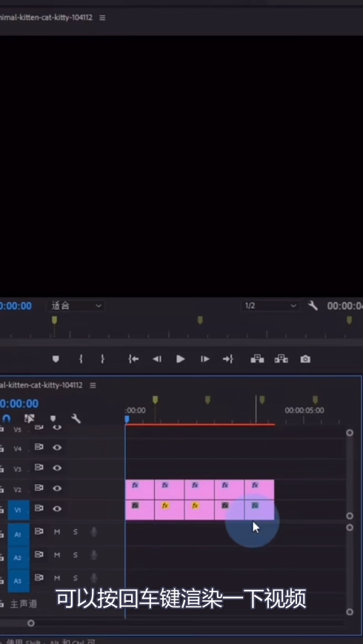This screenshot has width=363, height=644.
Task: Select the kitten-cat-kitty-104112 timeline tab
Action: coord(41,385)
